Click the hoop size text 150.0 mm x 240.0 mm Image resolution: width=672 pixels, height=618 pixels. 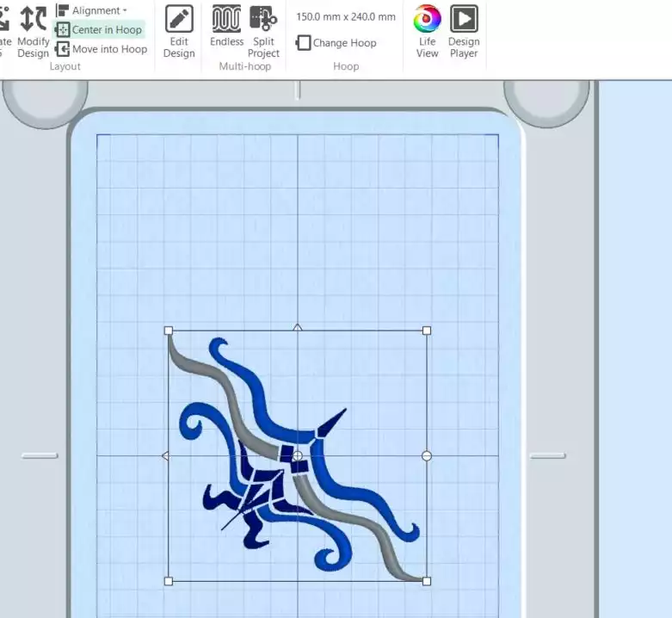[x=346, y=16]
